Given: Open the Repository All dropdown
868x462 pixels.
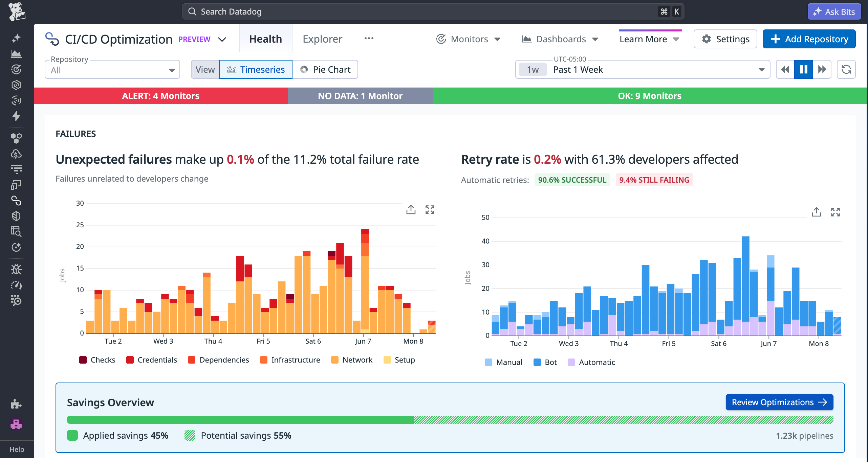Looking at the screenshot, I should pos(112,69).
